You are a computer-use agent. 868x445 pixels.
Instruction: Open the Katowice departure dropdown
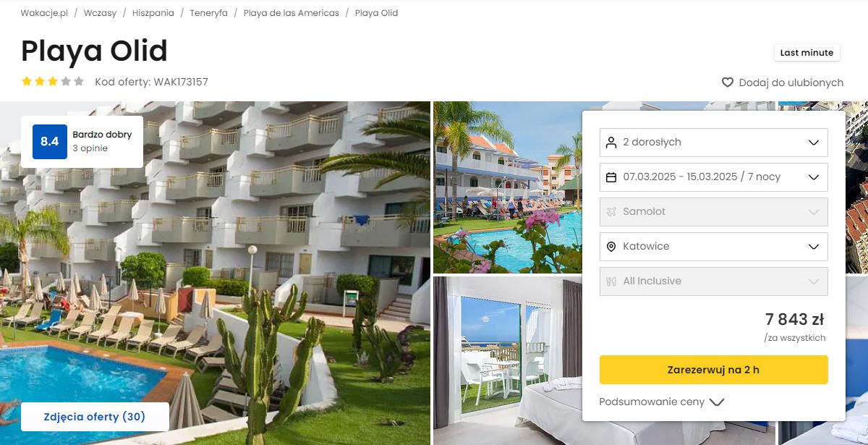click(714, 247)
